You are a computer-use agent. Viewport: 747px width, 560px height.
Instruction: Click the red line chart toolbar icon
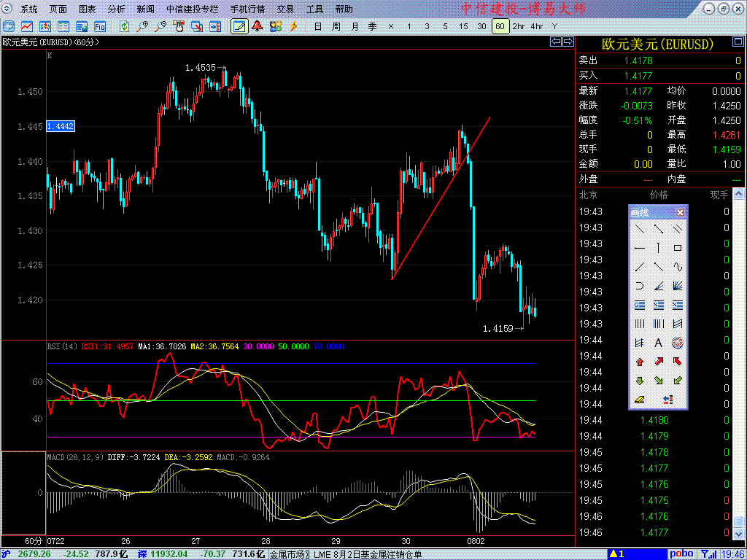(x=27, y=26)
